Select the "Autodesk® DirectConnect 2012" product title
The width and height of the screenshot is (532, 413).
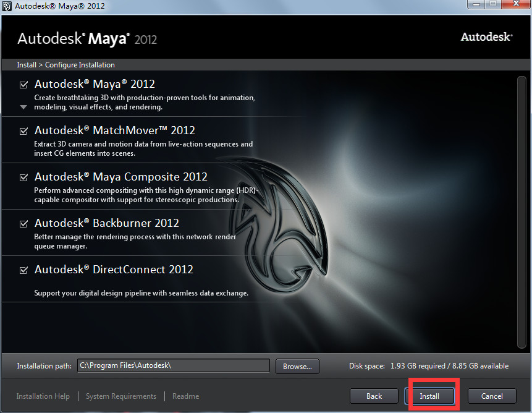(x=114, y=270)
